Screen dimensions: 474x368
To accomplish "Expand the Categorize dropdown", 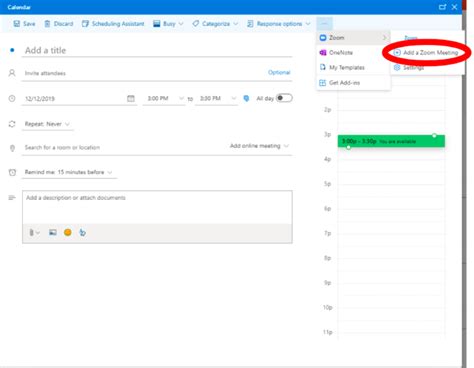I will [215, 24].
